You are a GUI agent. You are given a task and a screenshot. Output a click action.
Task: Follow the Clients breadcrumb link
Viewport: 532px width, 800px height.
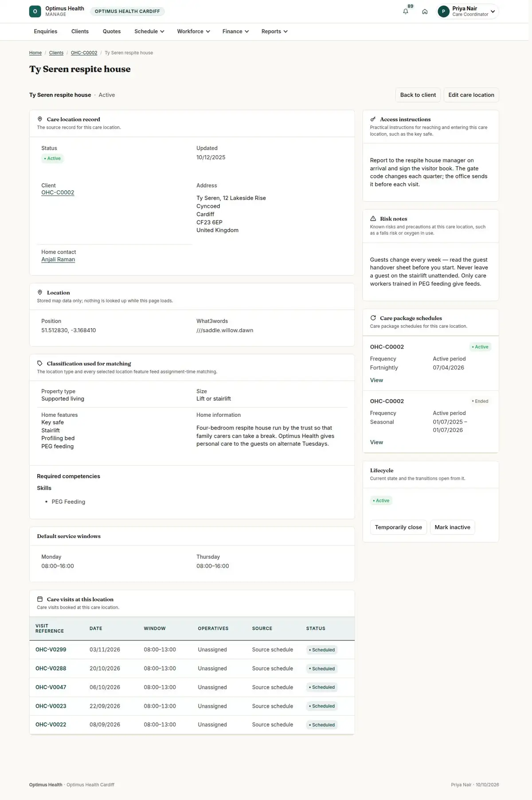coord(56,53)
